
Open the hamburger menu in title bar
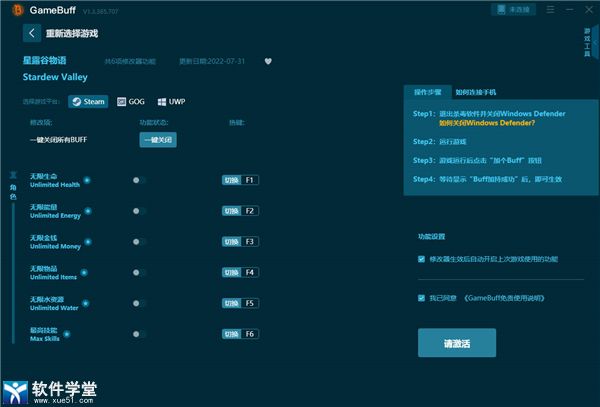coord(550,9)
